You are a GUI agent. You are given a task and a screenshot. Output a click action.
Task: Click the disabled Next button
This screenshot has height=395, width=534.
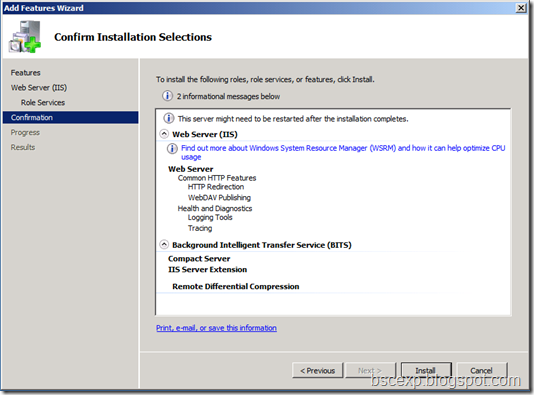click(371, 370)
